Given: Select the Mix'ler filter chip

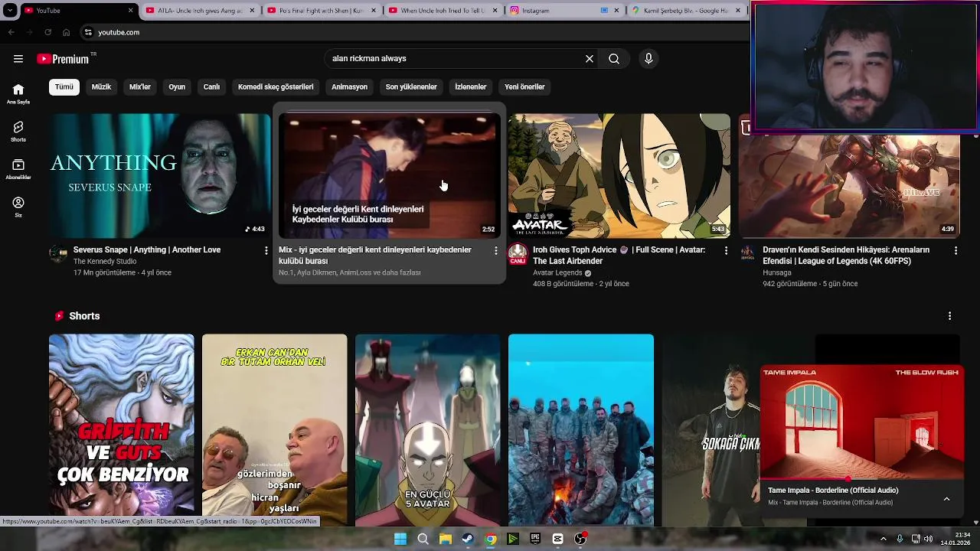Looking at the screenshot, I should (140, 87).
